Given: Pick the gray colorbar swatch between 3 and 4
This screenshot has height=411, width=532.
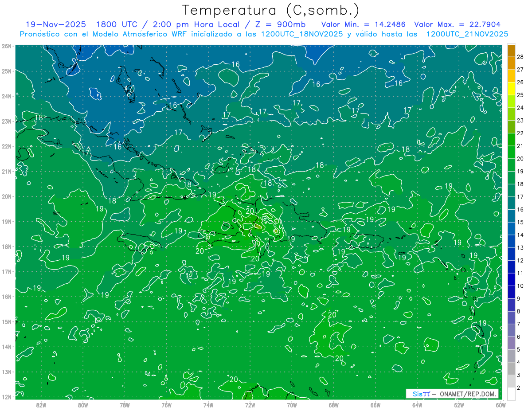Looking at the screenshot, I should coord(511,369).
